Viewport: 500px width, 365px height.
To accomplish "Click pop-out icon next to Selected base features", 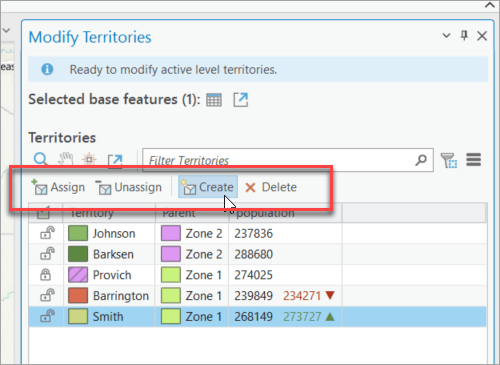I will [240, 100].
